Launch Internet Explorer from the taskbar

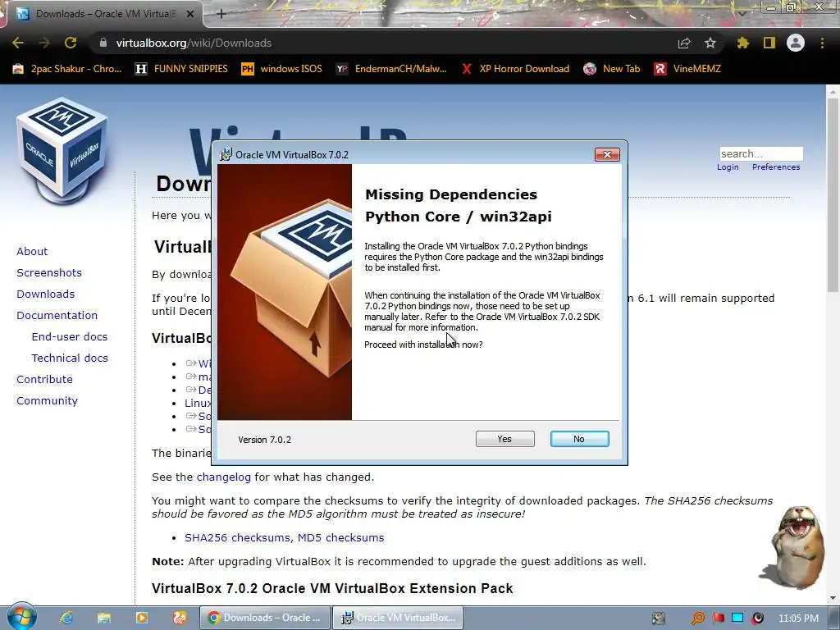(x=66, y=618)
